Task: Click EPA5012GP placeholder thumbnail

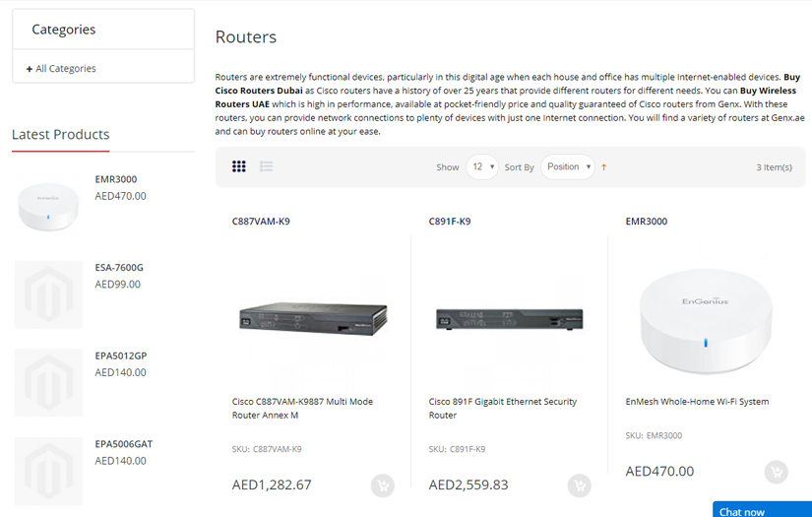Action: coord(48,383)
